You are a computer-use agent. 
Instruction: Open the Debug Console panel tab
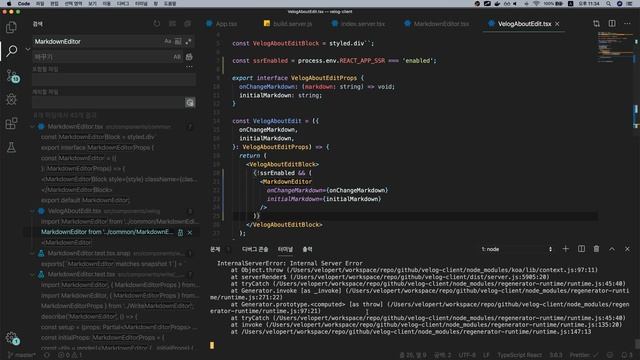(255, 249)
